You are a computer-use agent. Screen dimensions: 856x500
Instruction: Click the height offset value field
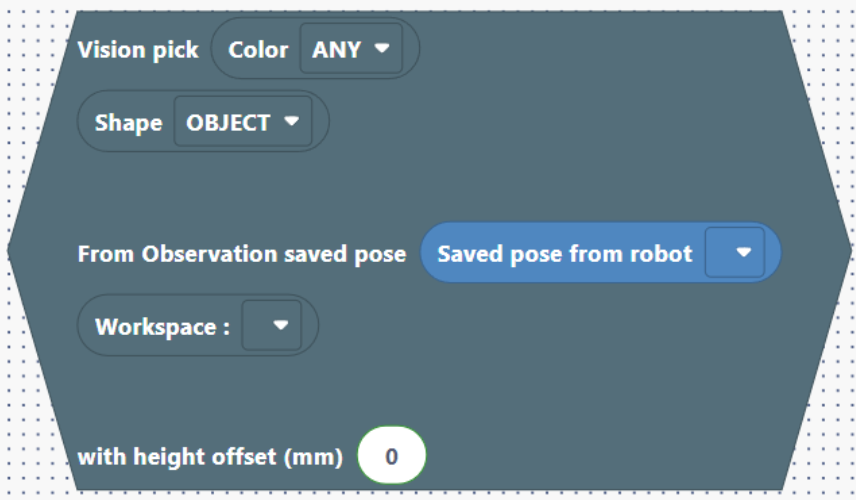pyautogui.click(x=392, y=457)
